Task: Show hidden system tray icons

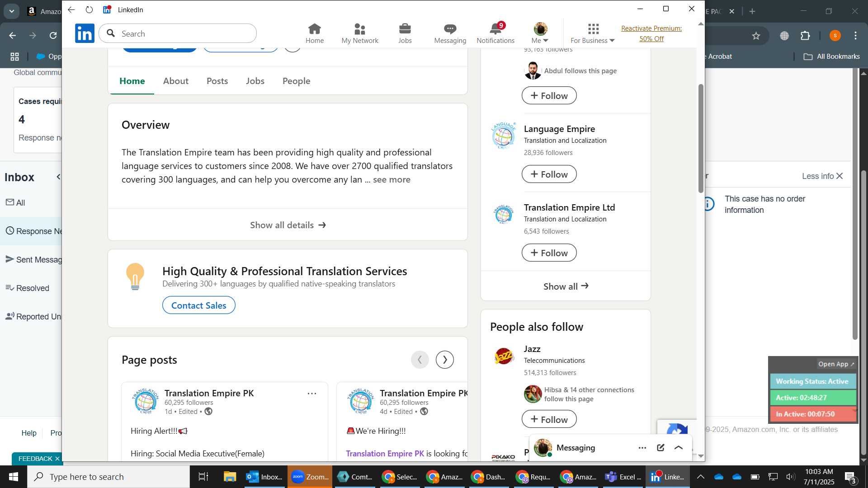Action: [700, 477]
